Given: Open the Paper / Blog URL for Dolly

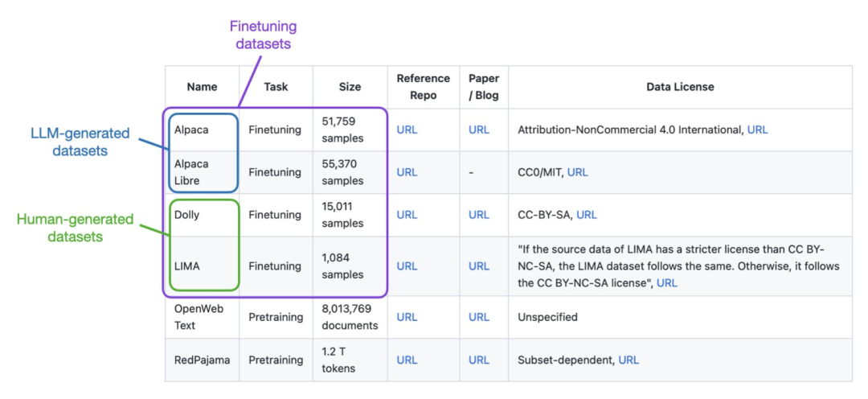Looking at the screenshot, I should click(x=479, y=215).
